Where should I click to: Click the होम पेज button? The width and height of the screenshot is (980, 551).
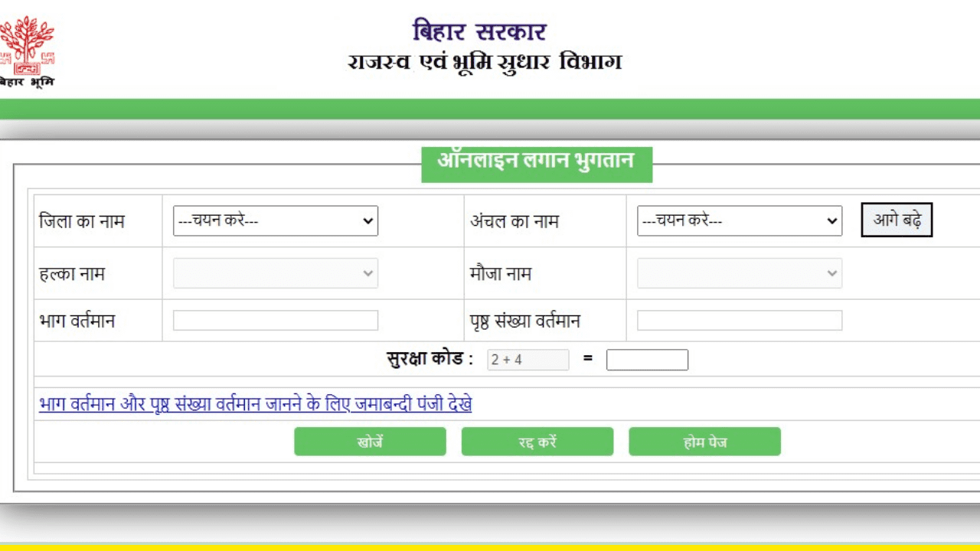704,442
